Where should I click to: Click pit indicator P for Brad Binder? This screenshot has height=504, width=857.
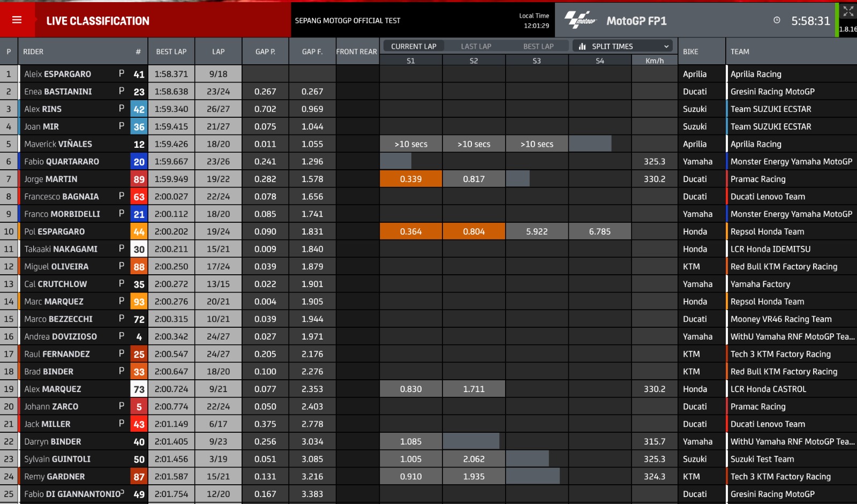[x=122, y=371]
